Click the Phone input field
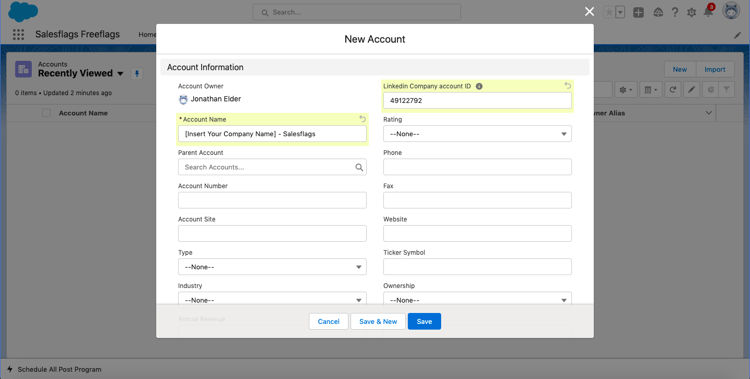Viewport: 750px width, 379px height. 477,167
